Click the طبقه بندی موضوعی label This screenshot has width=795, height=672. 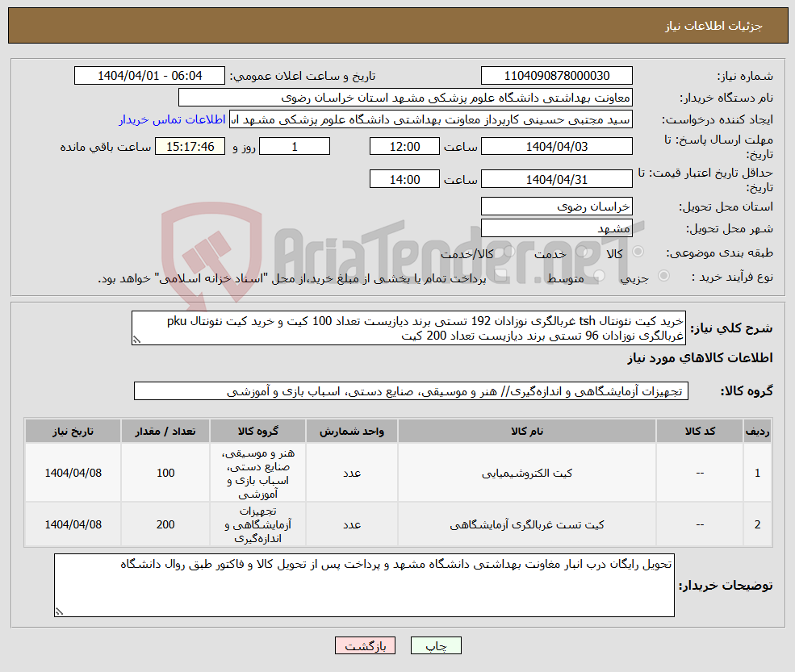[x=719, y=253]
